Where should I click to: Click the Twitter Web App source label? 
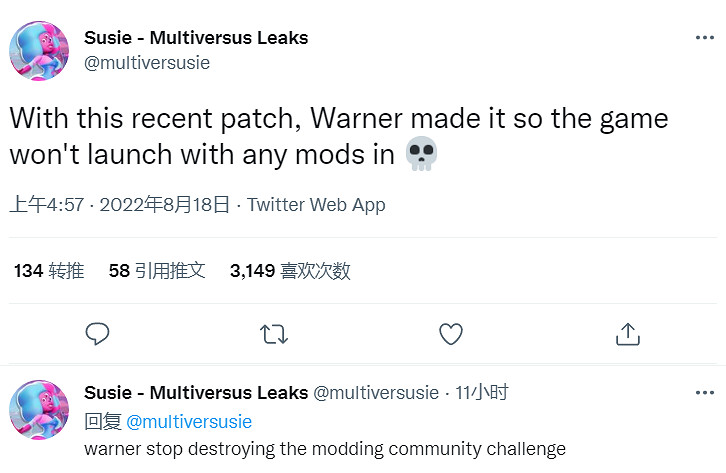pyautogui.click(x=316, y=205)
